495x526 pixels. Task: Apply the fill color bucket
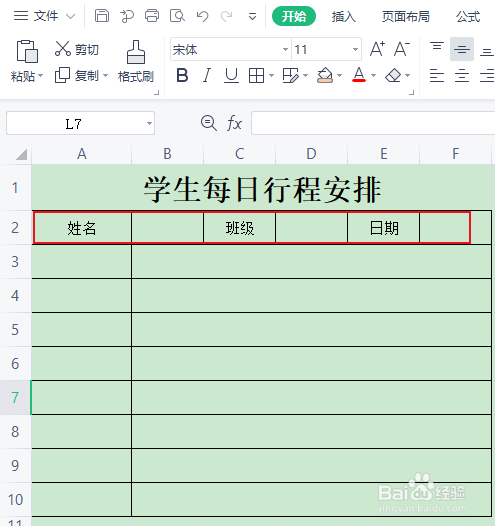coord(325,75)
